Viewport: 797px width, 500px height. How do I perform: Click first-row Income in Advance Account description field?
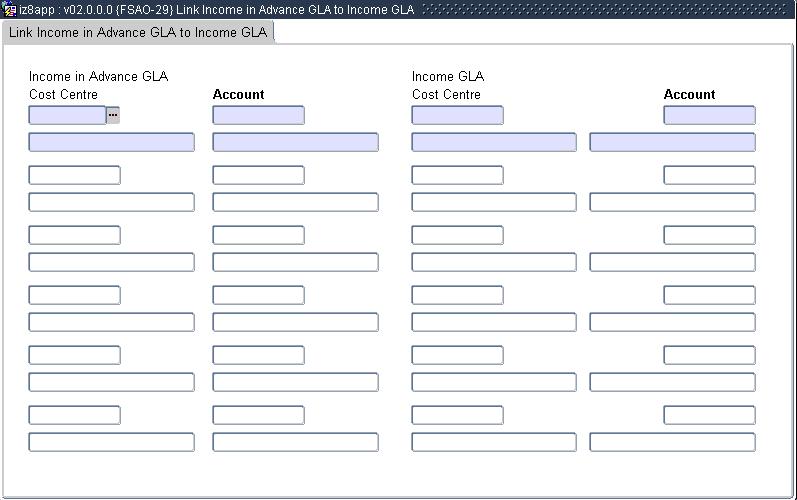point(295,142)
